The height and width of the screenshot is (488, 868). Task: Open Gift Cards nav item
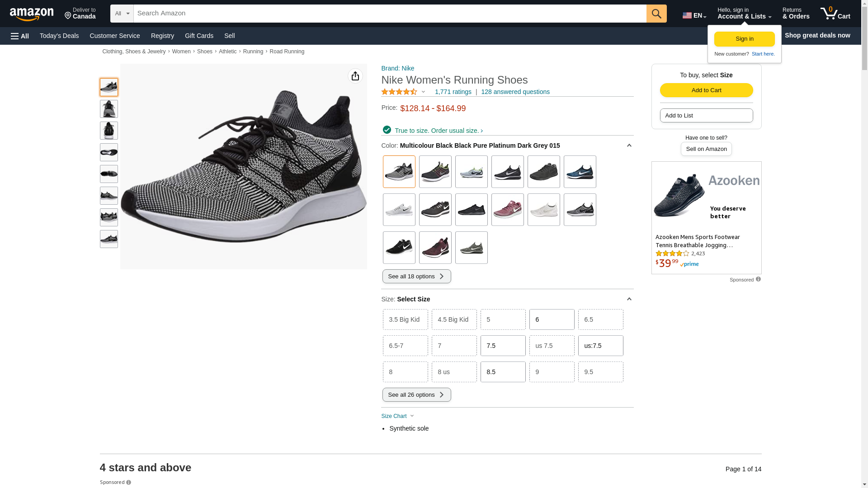point(199,36)
